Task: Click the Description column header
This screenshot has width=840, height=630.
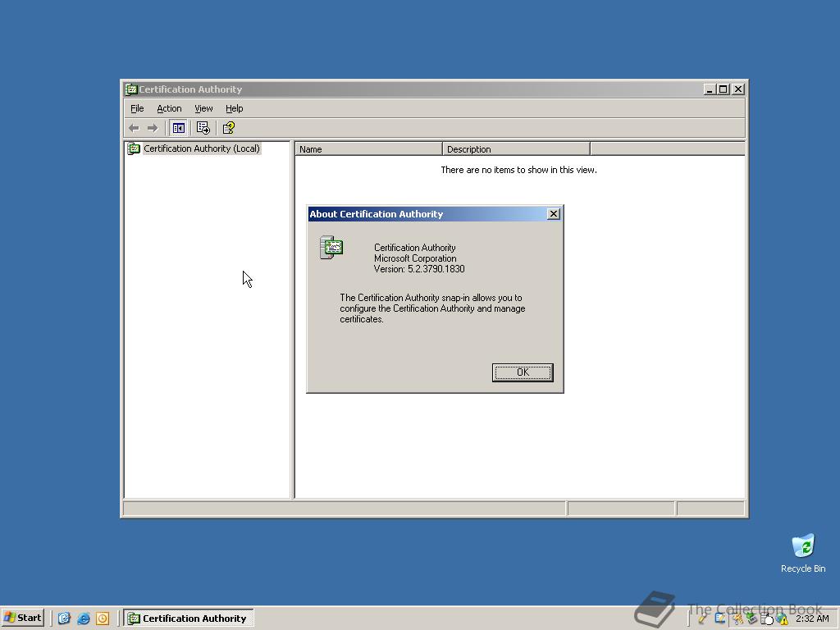Action: click(x=516, y=149)
